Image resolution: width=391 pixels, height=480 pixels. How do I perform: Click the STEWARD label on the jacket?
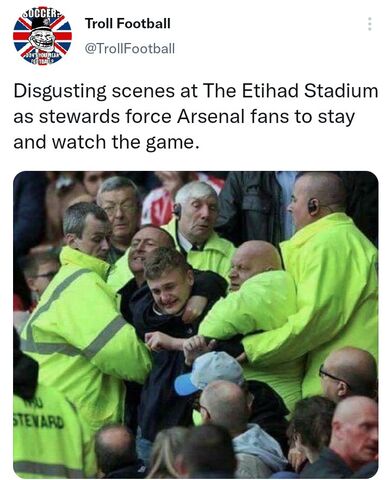(x=38, y=422)
